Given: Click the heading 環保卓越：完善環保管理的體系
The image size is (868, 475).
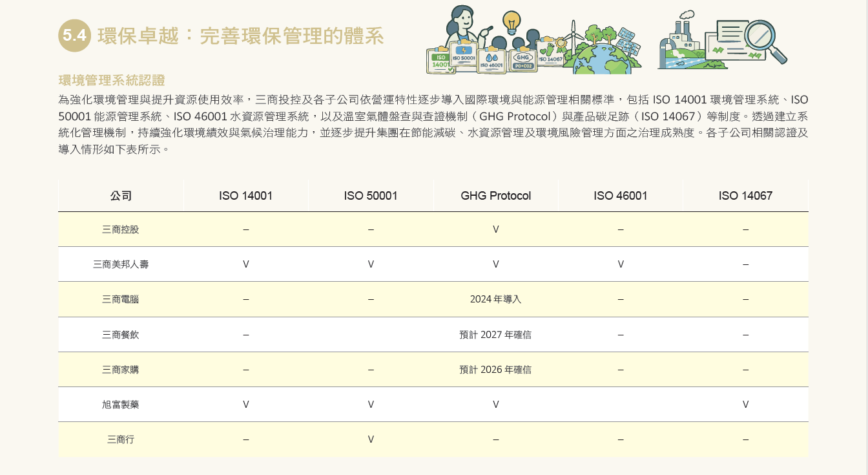Looking at the screenshot, I should (240, 36).
